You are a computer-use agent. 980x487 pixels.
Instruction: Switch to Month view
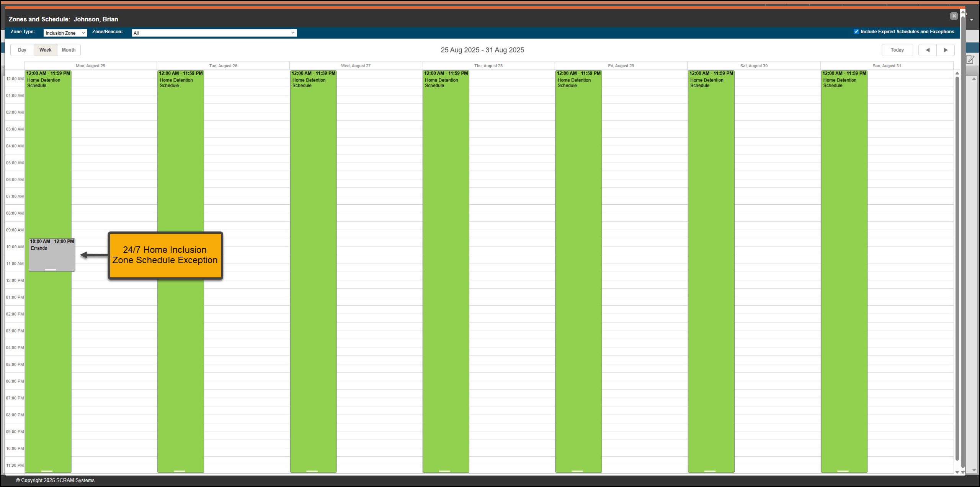click(x=69, y=50)
